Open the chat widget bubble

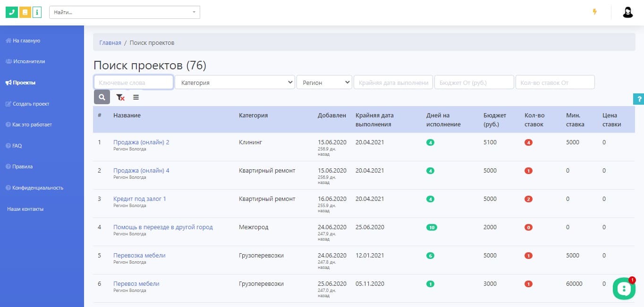pos(624,288)
